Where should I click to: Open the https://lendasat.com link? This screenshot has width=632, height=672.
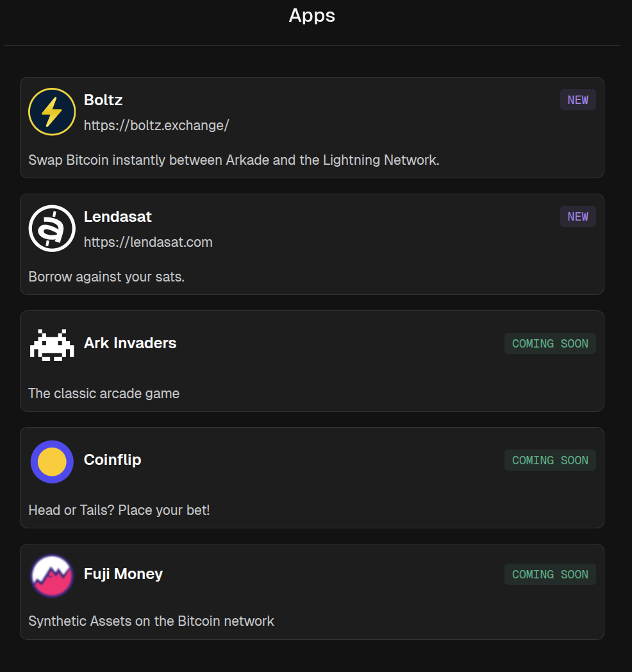pos(148,242)
